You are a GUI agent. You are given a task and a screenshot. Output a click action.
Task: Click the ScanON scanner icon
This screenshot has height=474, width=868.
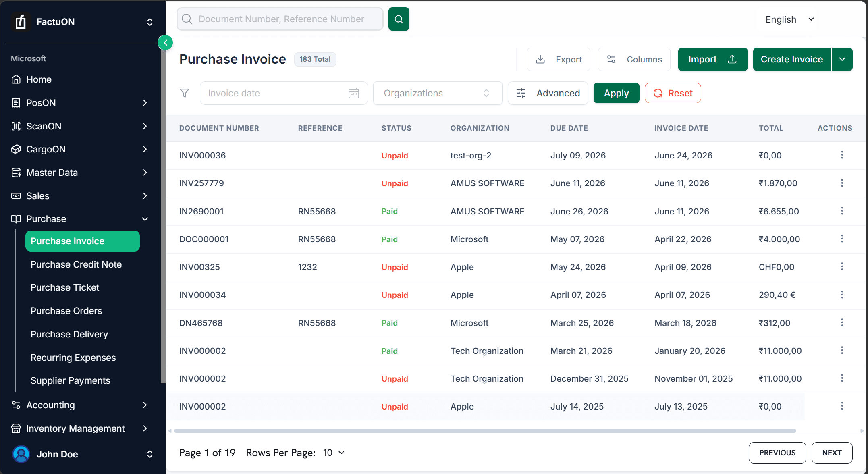[16, 126]
